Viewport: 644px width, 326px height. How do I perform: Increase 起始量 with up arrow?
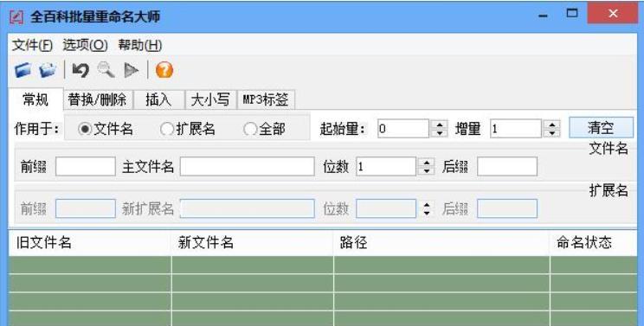coord(440,125)
